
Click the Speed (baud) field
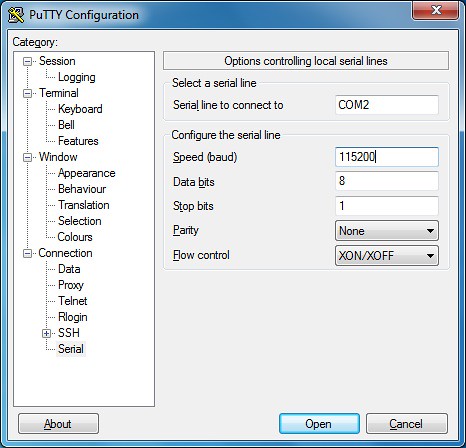coord(387,157)
